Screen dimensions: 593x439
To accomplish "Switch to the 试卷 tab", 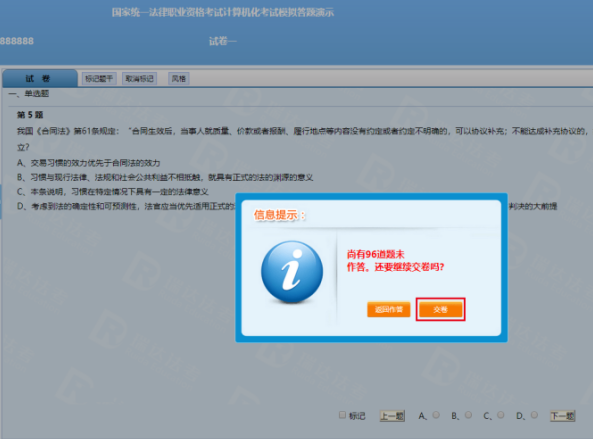I will [40, 78].
